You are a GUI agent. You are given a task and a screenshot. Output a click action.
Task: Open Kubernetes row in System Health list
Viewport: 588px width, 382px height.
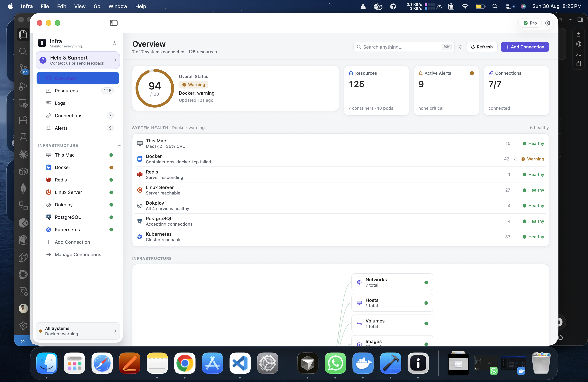click(340, 237)
